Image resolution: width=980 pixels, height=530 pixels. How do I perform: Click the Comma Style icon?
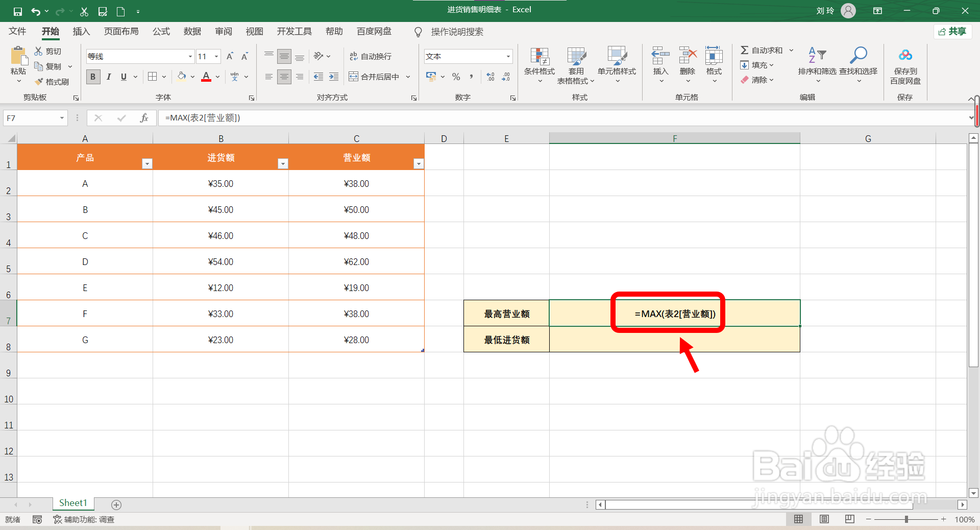coord(471,77)
